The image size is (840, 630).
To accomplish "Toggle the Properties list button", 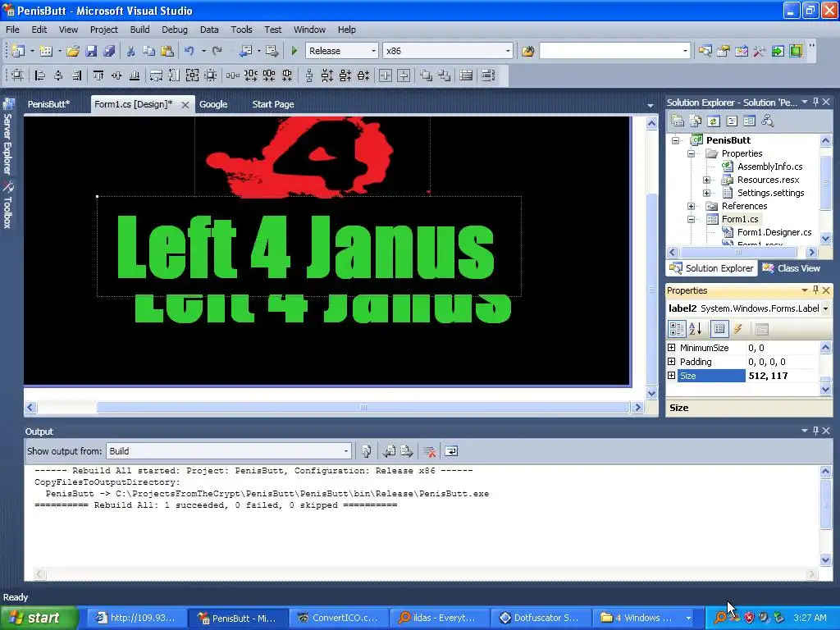I will (x=719, y=329).
